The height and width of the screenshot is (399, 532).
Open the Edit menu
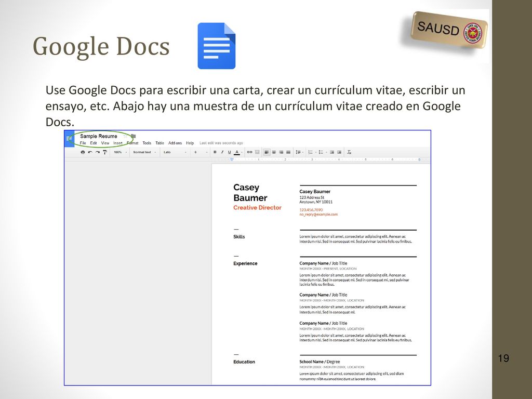[x=94, y=143]
